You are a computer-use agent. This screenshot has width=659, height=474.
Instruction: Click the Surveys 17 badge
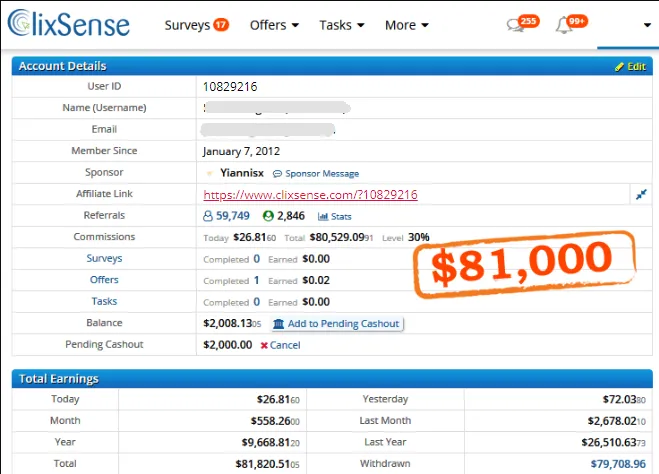pos(221,25)
